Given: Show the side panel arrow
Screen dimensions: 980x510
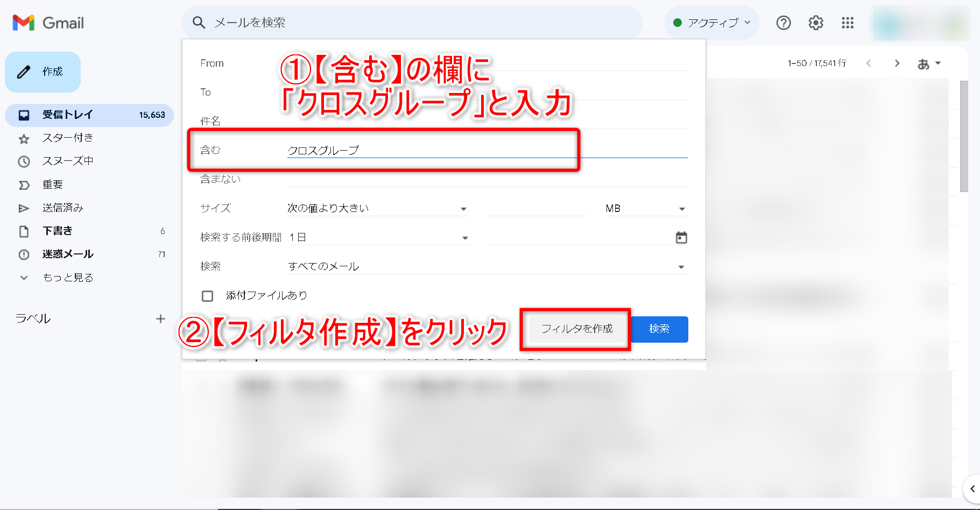Looking at the screenshot, I should 972,488.
